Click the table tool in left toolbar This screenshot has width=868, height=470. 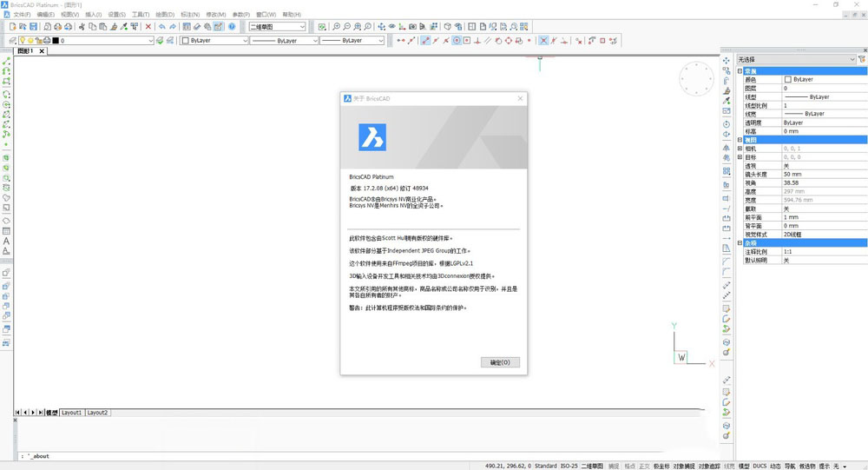tap(6, 231)
